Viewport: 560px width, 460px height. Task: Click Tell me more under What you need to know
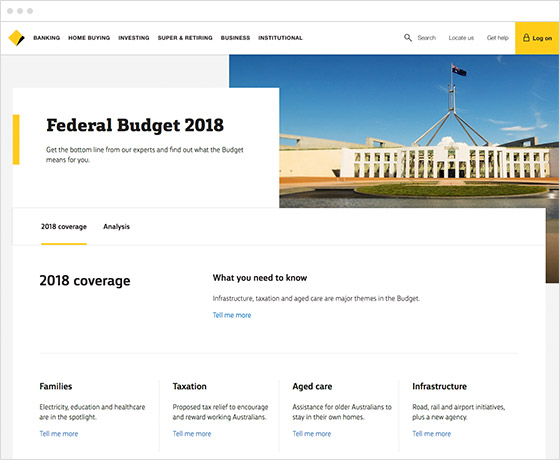pyautogui.click(x=232, y=315)
